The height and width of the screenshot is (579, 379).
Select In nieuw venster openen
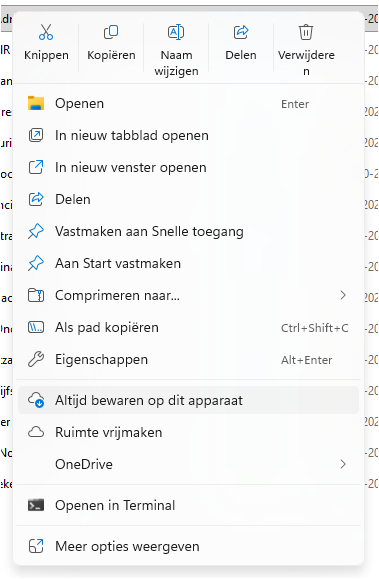[x=188, y=167]
